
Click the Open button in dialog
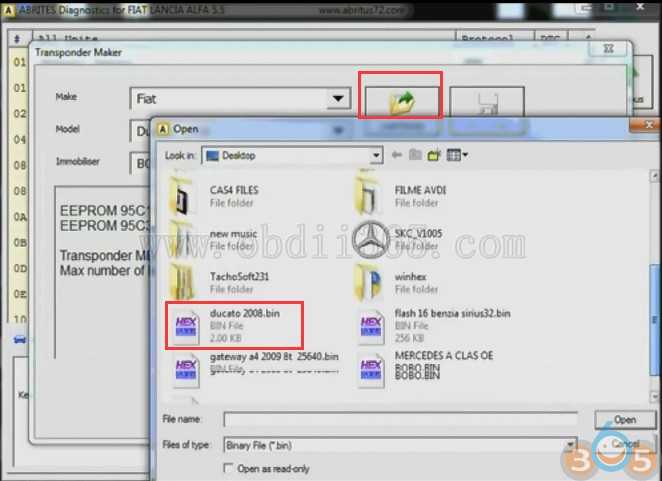pyautogui.click(x=624, y=420)
